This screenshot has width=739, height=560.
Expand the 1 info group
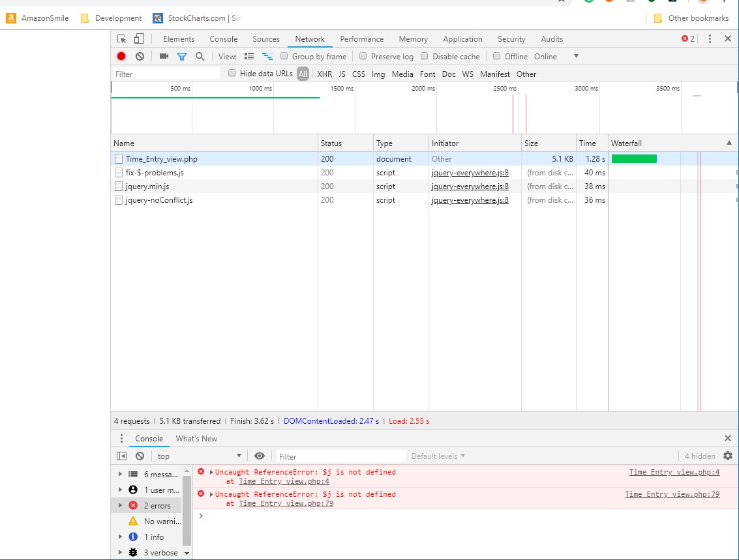click(120, 537)
